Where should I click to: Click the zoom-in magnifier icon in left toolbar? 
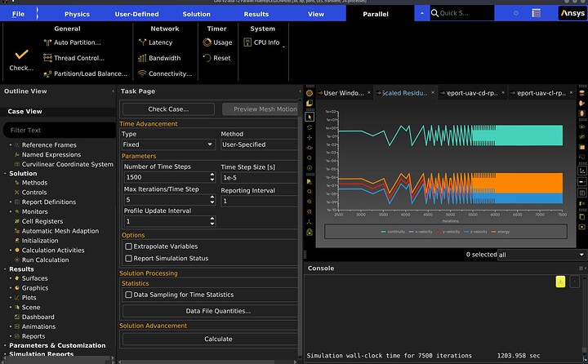(310, 202)
